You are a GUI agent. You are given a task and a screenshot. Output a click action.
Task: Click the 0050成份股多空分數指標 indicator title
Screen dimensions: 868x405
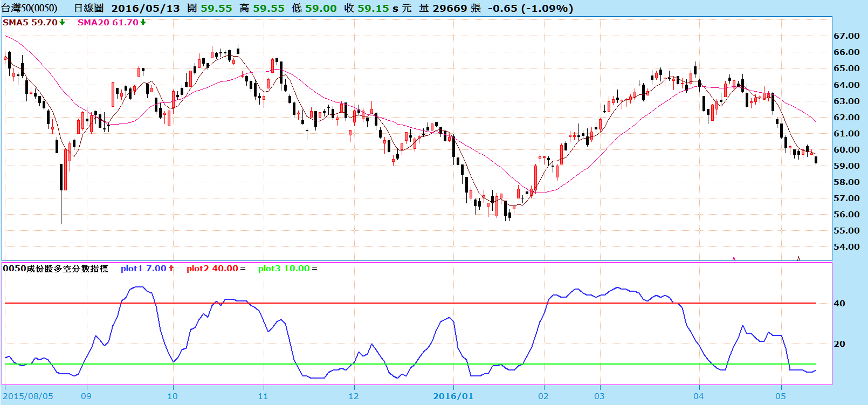point(56,269)
